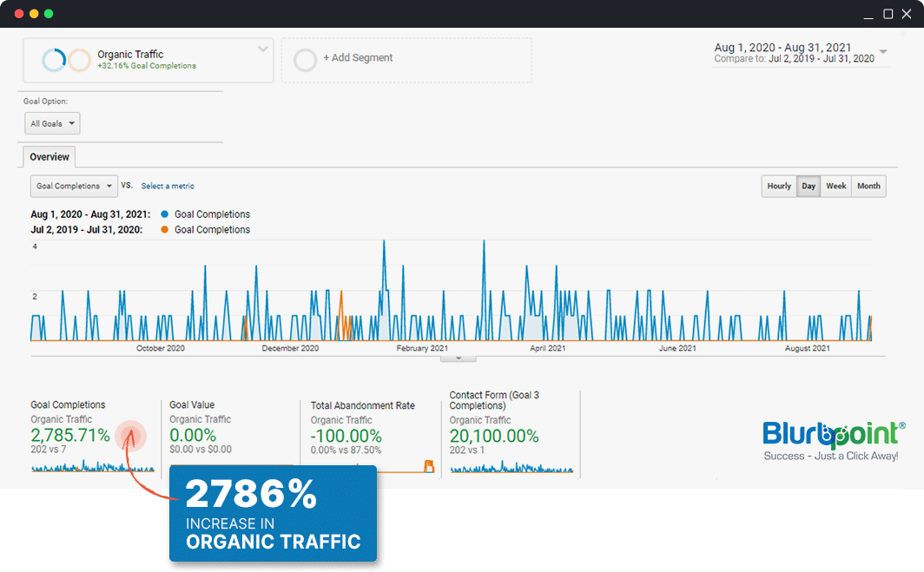The height and width of the screenshot is (572, 924).
Task: Click the Organic Traffic segment donut icon
Action: tap(54, 60)
